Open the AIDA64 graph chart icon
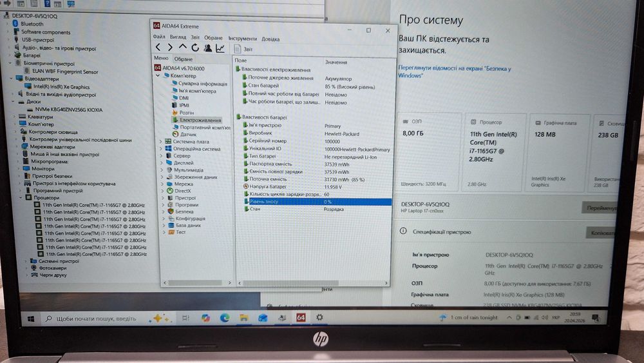644x363 pixels. (220, 48)
